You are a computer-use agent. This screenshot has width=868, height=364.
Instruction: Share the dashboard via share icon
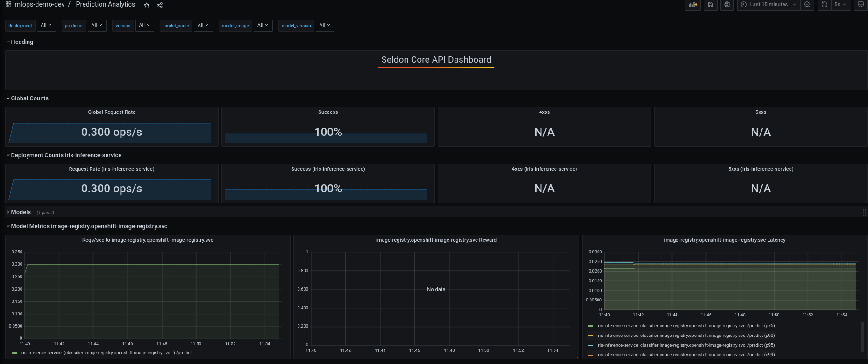click(159, 5)
